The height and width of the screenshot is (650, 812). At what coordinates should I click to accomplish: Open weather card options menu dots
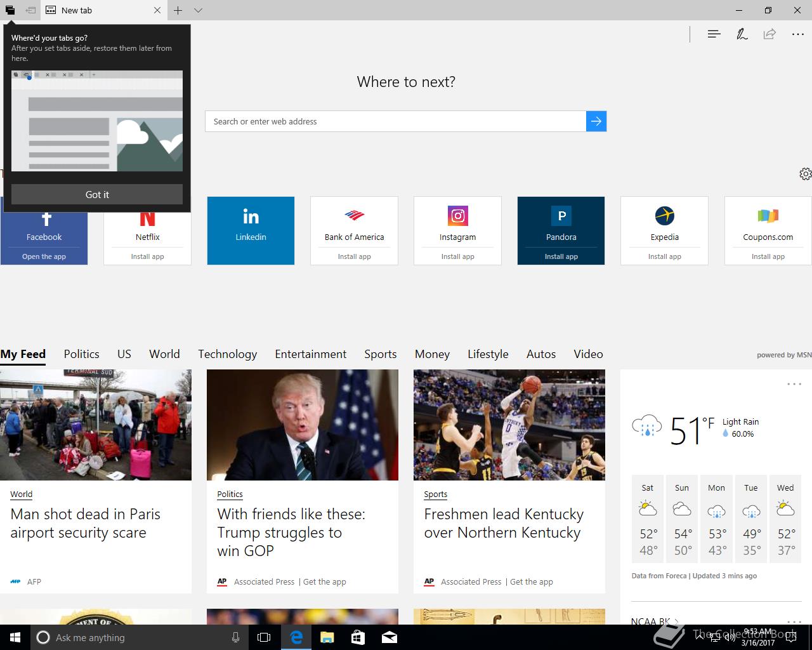794,384
